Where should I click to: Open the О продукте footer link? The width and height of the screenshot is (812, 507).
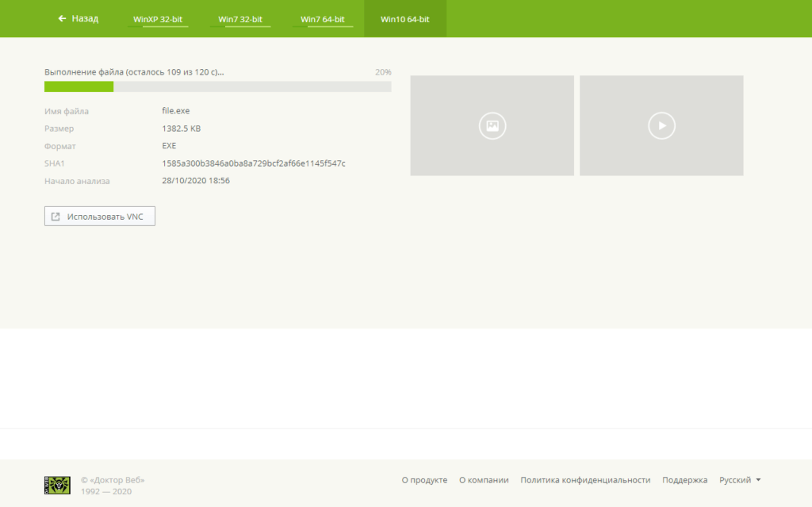click(424, 480)
